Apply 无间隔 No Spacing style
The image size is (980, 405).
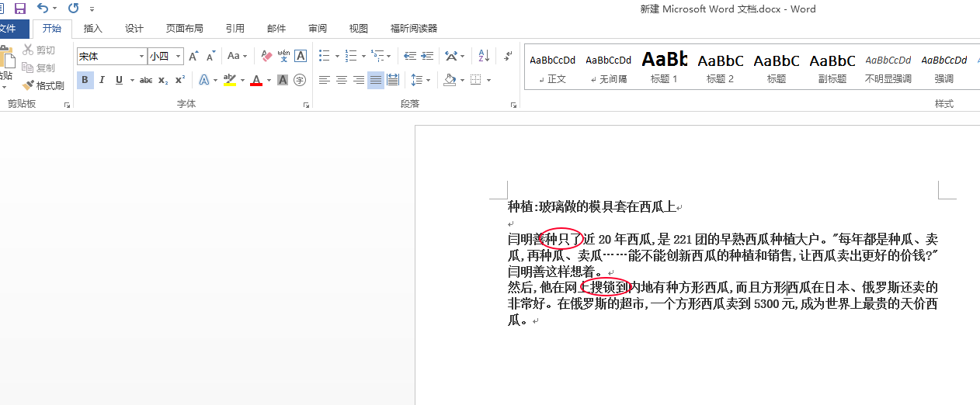609,67
